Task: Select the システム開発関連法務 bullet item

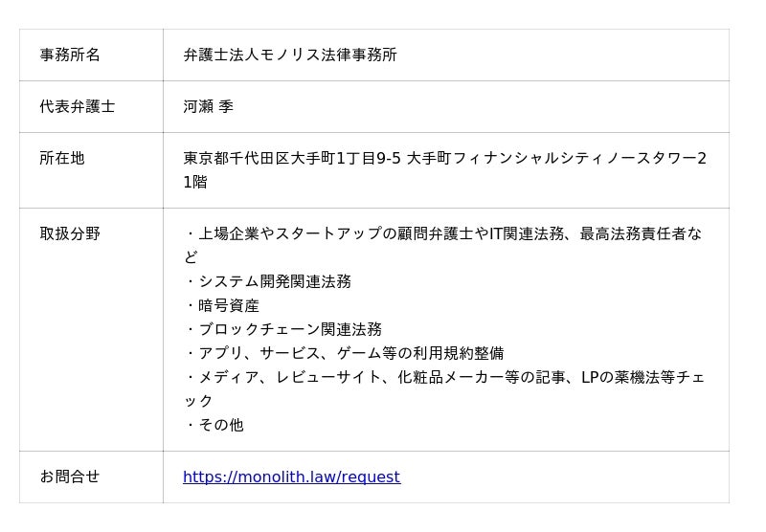Action: point(275,281)
